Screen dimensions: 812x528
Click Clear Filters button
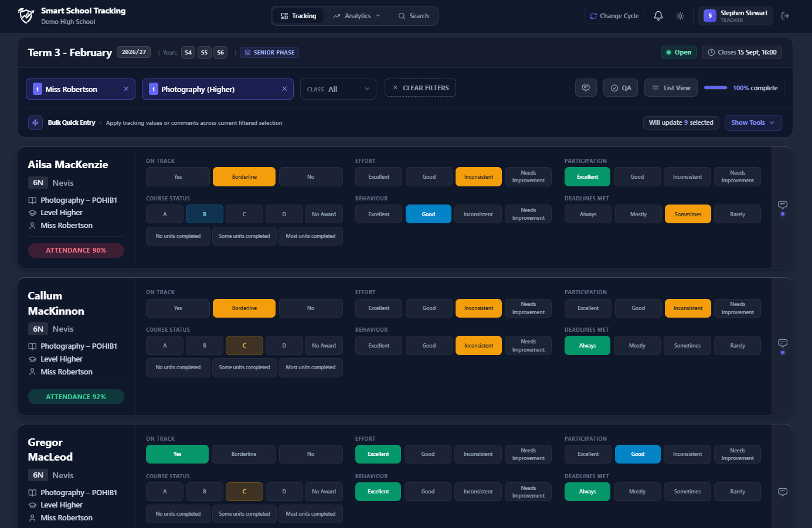(420, 88)
